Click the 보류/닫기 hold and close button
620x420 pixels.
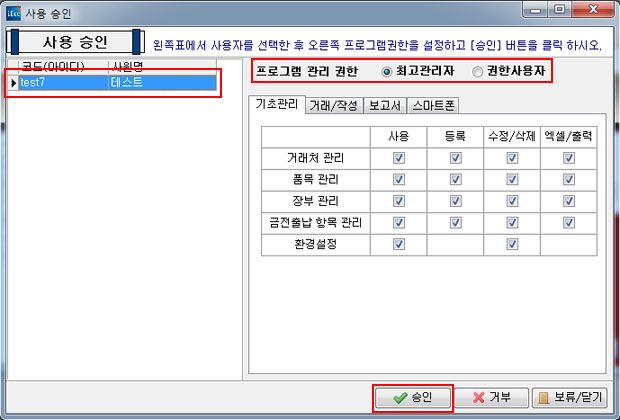pos(570,397)
